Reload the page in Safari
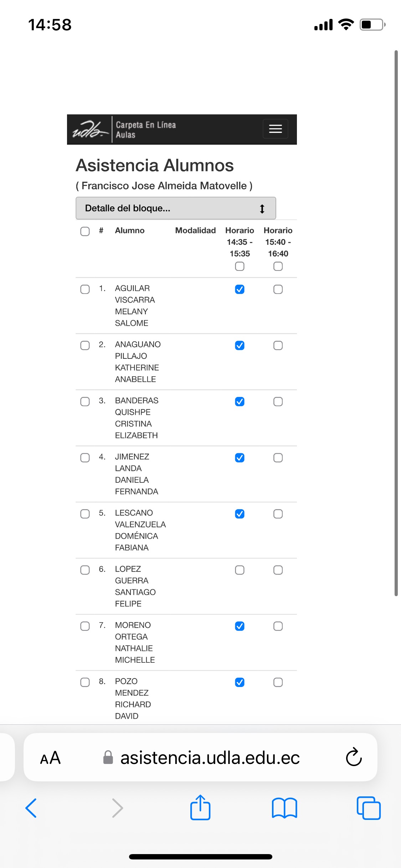 354,757
